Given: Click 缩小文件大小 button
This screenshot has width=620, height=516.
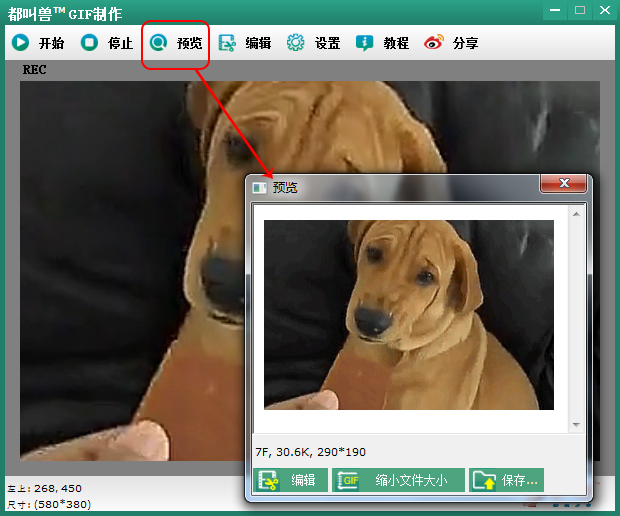Looking at the screenshot, I should (x=398, y=480).
